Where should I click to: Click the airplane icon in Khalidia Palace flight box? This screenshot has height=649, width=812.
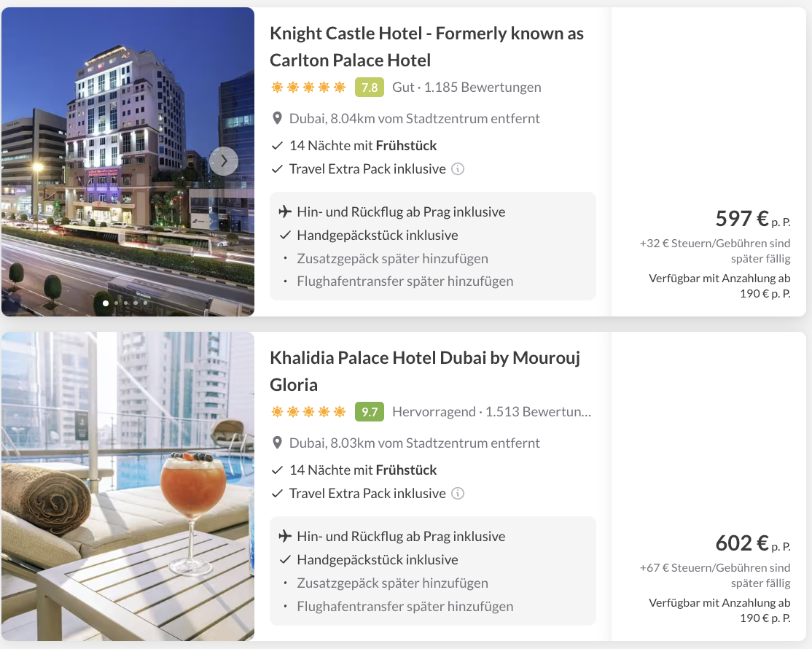(285, 535)
